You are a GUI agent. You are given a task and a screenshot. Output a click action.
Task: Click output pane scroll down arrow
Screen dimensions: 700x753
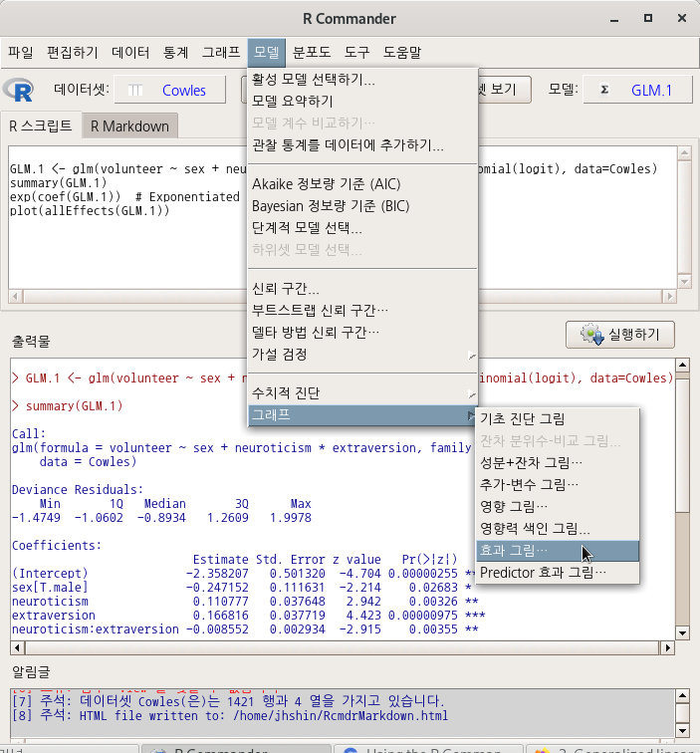pos(682,632)
